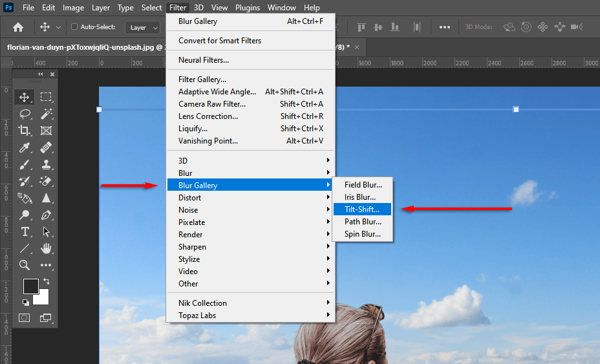Open the Plugins menu

[x=248, y=8]
